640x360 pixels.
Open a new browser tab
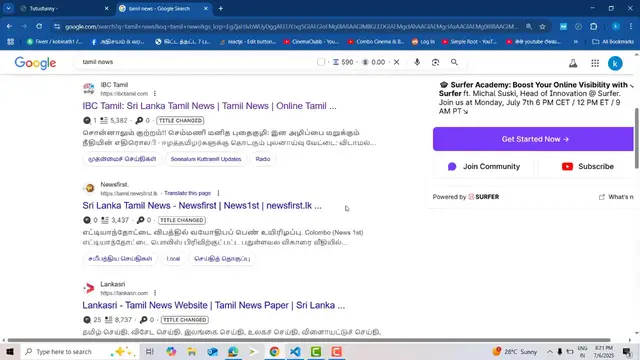(220, 8)
